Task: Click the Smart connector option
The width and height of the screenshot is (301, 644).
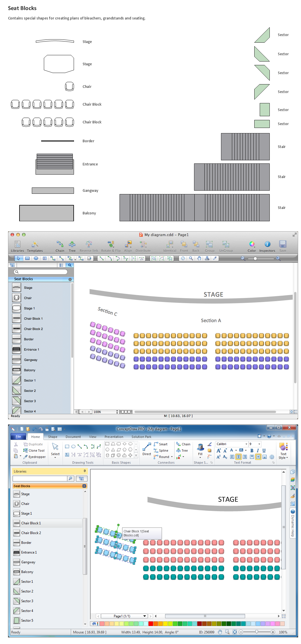Action: click(161, 444)
